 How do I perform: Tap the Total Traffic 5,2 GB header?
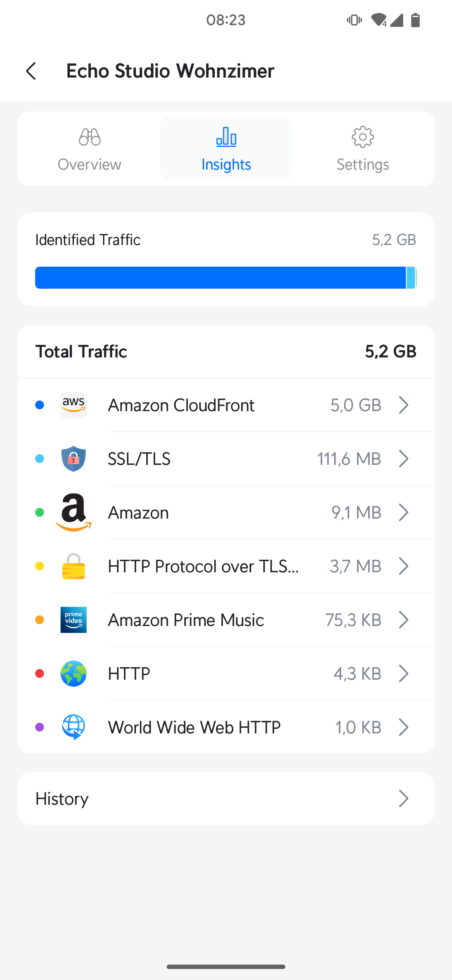(x=226, y=351)
